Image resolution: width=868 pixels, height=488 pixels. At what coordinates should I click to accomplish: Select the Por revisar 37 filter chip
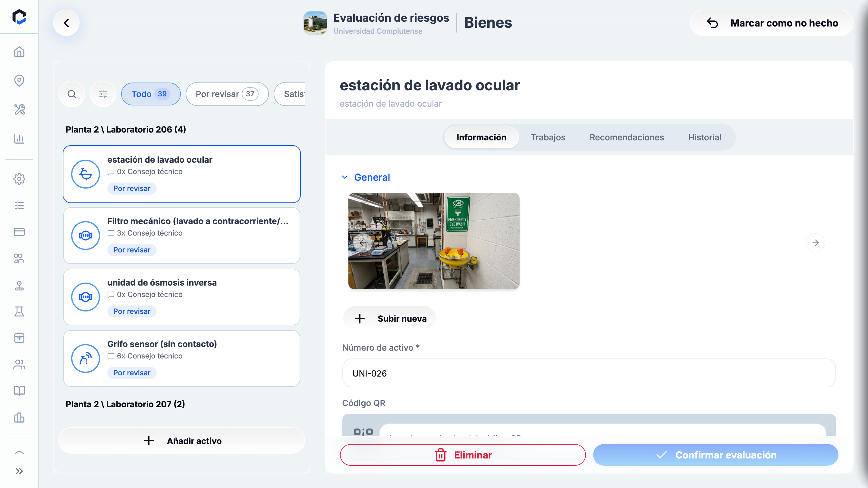pos(227,94)
